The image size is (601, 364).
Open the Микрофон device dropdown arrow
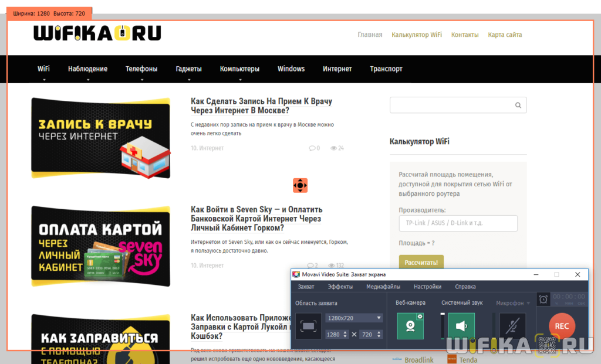tap(528, 303)
